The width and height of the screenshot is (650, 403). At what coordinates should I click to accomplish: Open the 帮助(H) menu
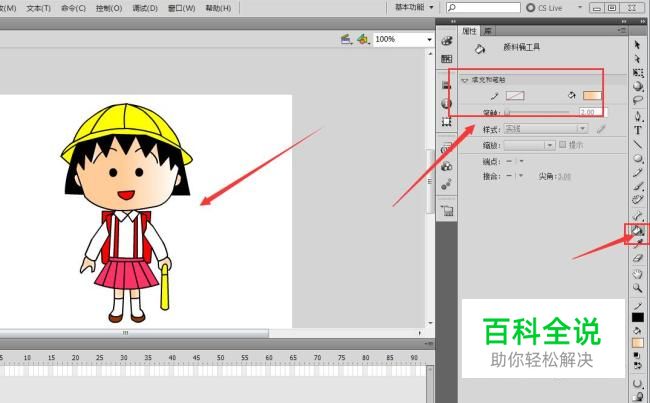coord(218,8)
